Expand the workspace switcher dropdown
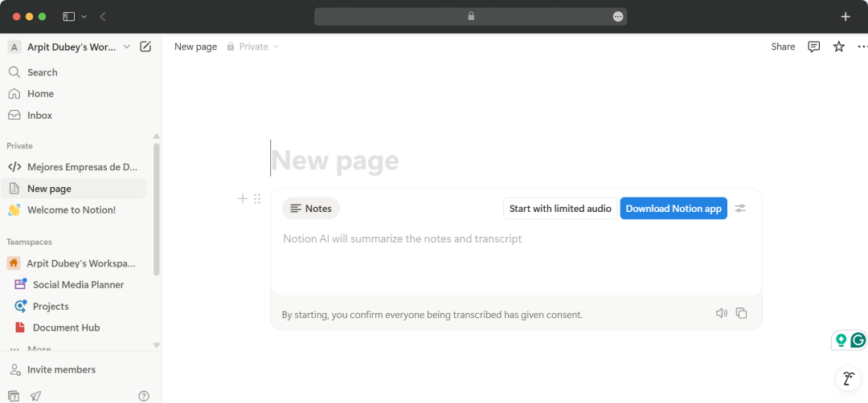 pos(127,47)
